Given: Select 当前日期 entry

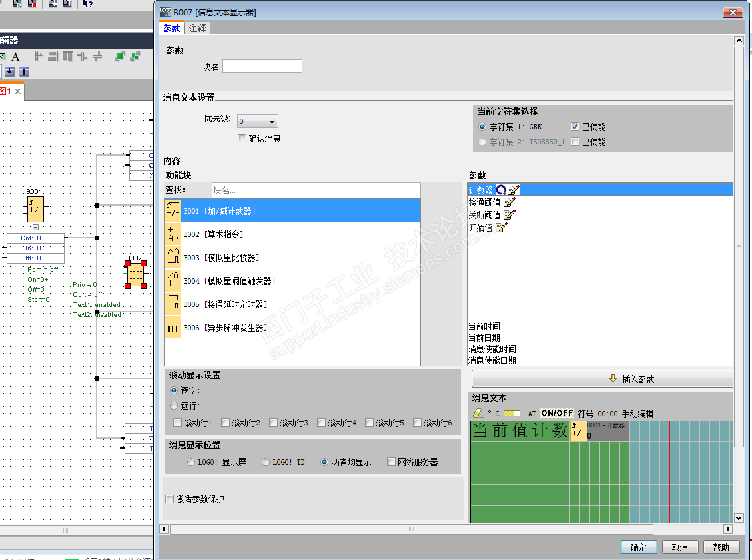Looking at the screenshot, I should 484,338.
